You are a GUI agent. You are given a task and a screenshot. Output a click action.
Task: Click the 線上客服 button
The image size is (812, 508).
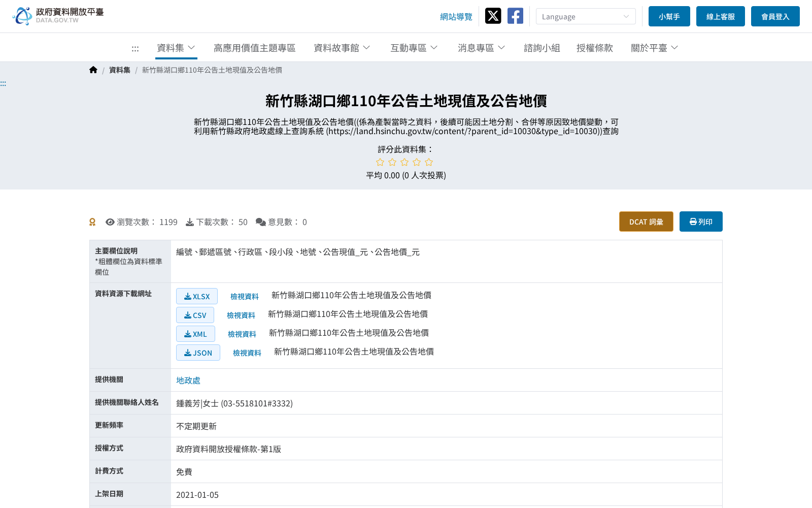(x=721, y=16)
